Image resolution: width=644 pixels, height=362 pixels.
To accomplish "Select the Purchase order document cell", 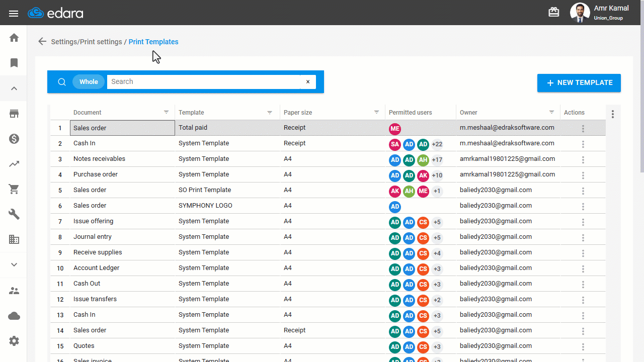I will tap(123, 174).
